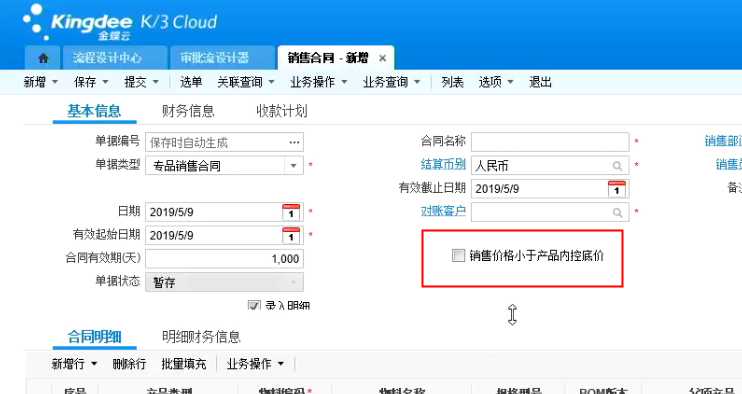Click the Kingdee K/3 Cloud logo

[121, 22]
